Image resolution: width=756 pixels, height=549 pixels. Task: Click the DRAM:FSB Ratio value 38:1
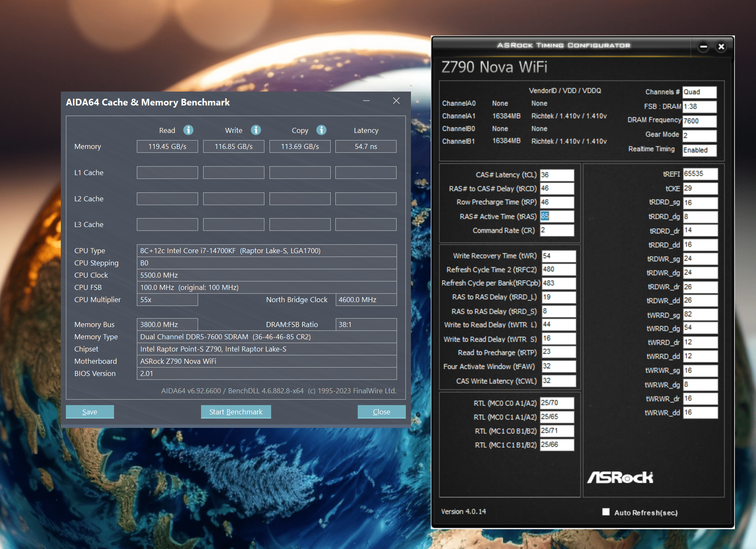[x=366, y=325]
